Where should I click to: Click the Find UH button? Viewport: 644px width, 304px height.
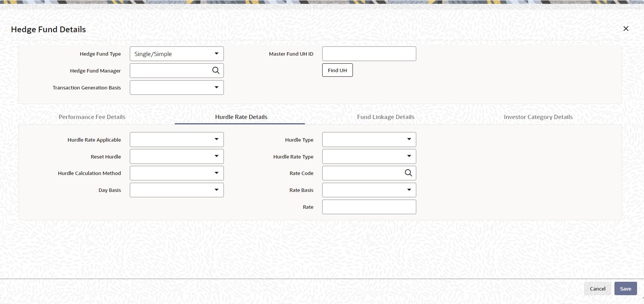click(x=337, y=70)
